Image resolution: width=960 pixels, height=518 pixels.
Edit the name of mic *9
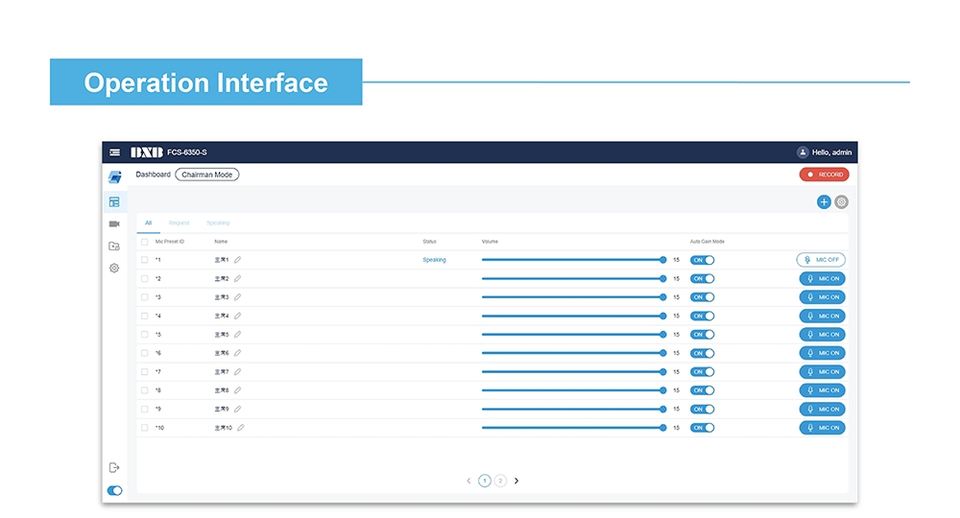pyautogui.click(x=238, y=409)
